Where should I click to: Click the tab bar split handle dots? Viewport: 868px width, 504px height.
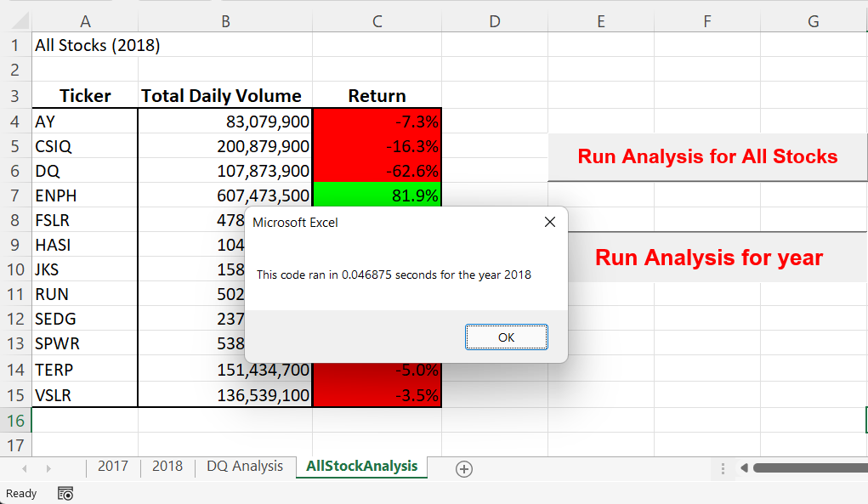click(723, 468)
